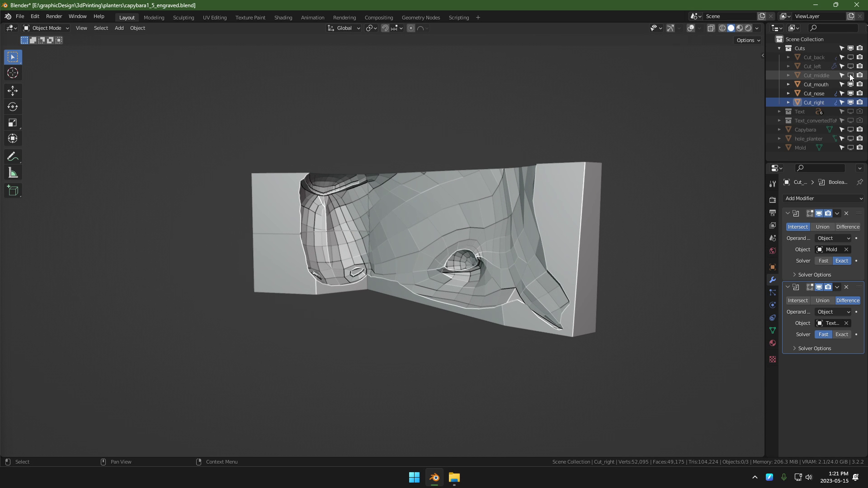Open the Material properties tab
This screenshot has width=868, height=488.
coord(773,343)
